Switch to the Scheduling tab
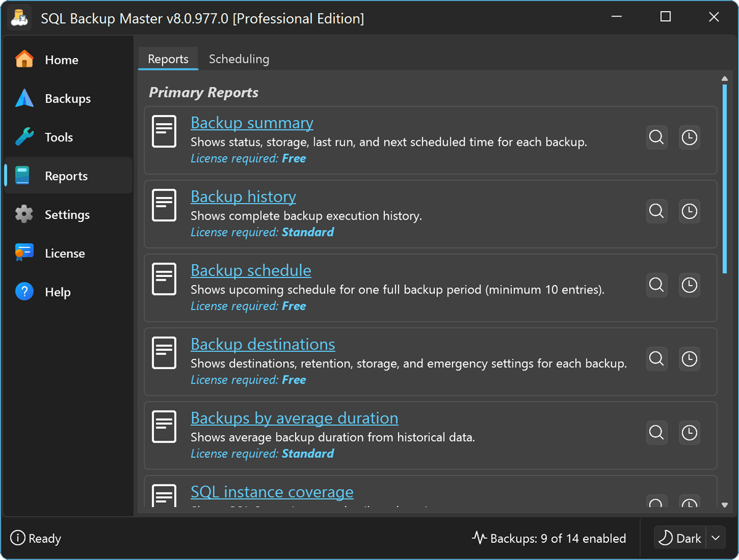 [x=239, y=58]
